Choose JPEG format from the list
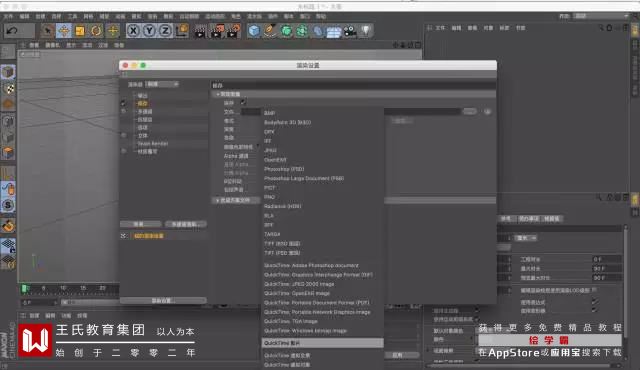 click(x=270, y=150)
